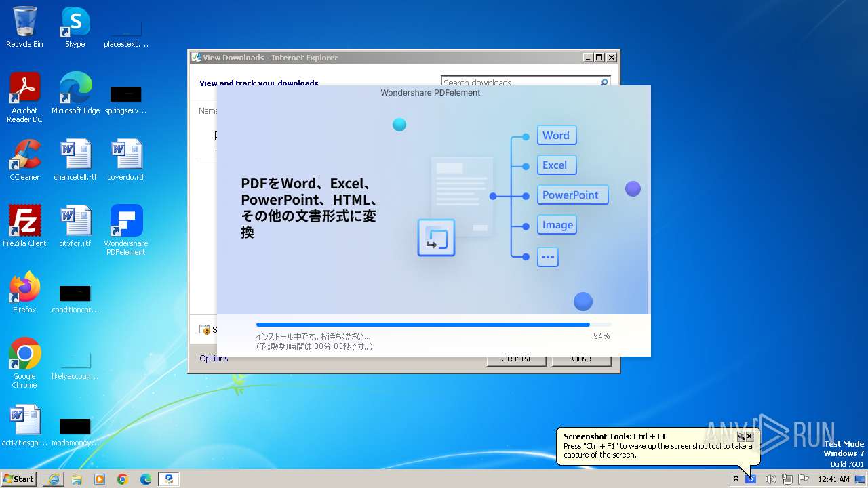Launch Google Chrome desktop shortcut

[24, 363]
